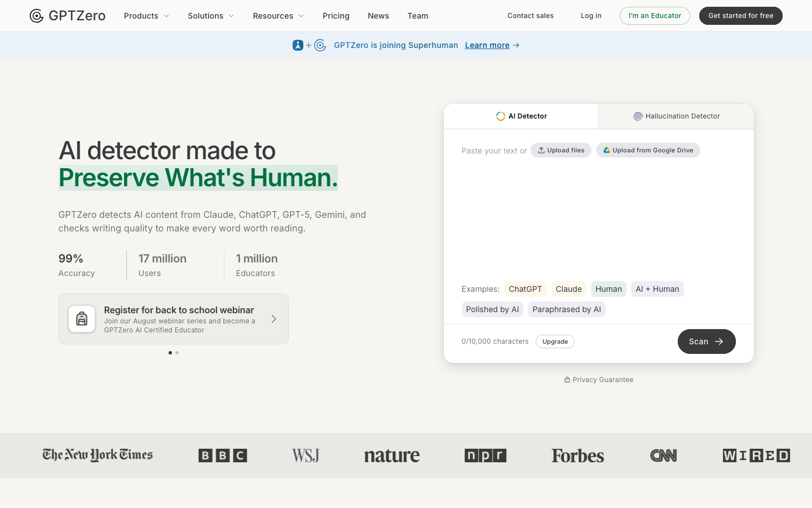Click GPTZero is joining Superhuman text

pyautogui.click(x=396, y=45)
